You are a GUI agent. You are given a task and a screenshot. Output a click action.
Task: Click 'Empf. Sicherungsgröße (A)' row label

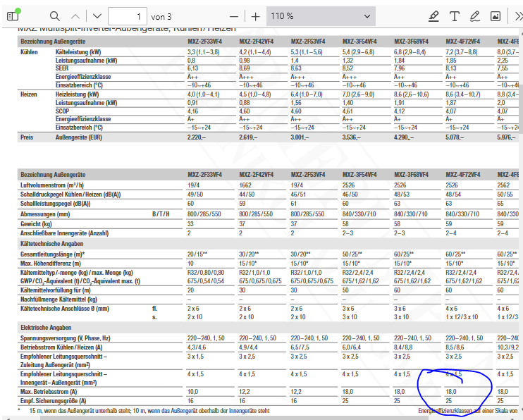point(53,401)
